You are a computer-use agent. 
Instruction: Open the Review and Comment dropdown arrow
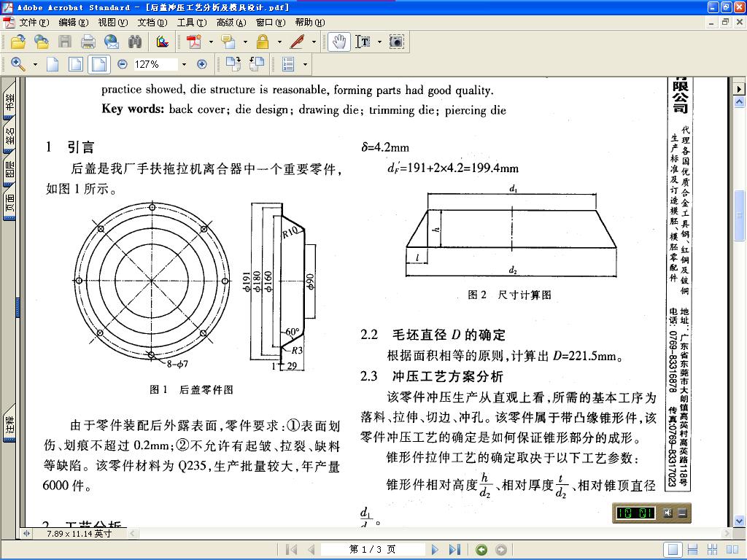click(x=245, y=42)
